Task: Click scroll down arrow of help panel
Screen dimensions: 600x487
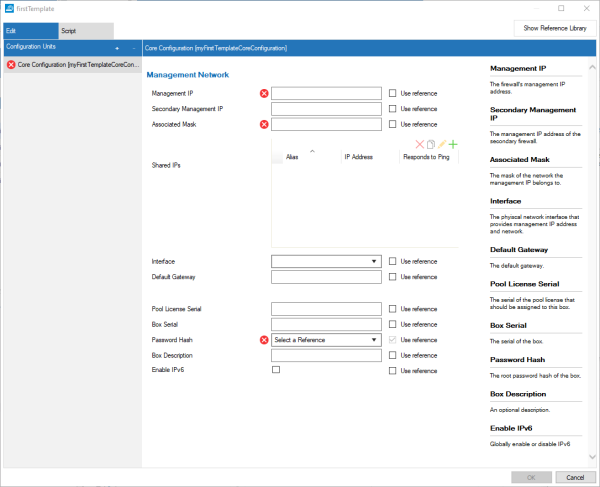Action: [x=592, y=457]
